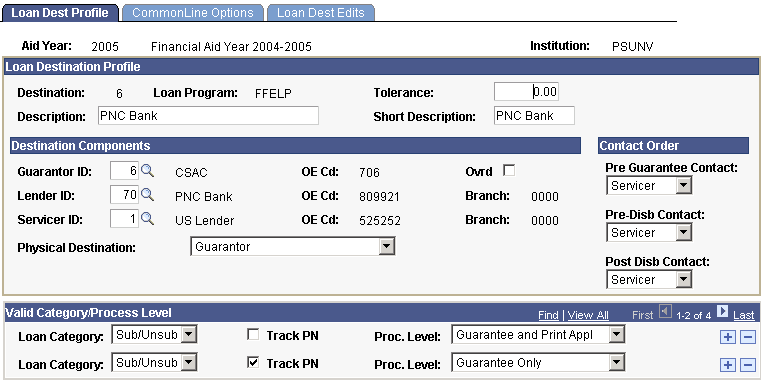Click the View All link

click(x=588, y=315)
